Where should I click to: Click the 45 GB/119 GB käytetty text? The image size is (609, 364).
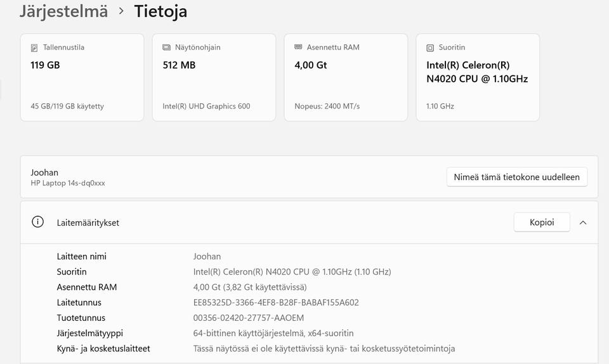[x=67, y=106]
